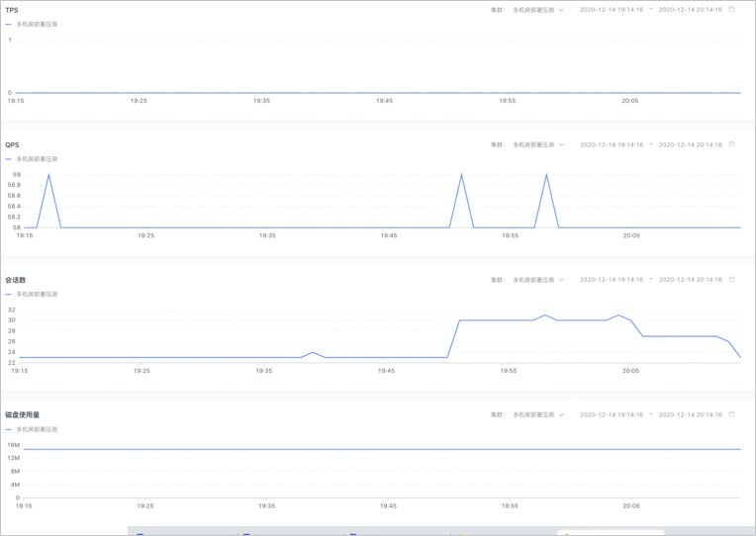This screenshot has width=756, height=536.
Task: Click the first QPS spike peak at 59
Action: (x=49, y=175)
